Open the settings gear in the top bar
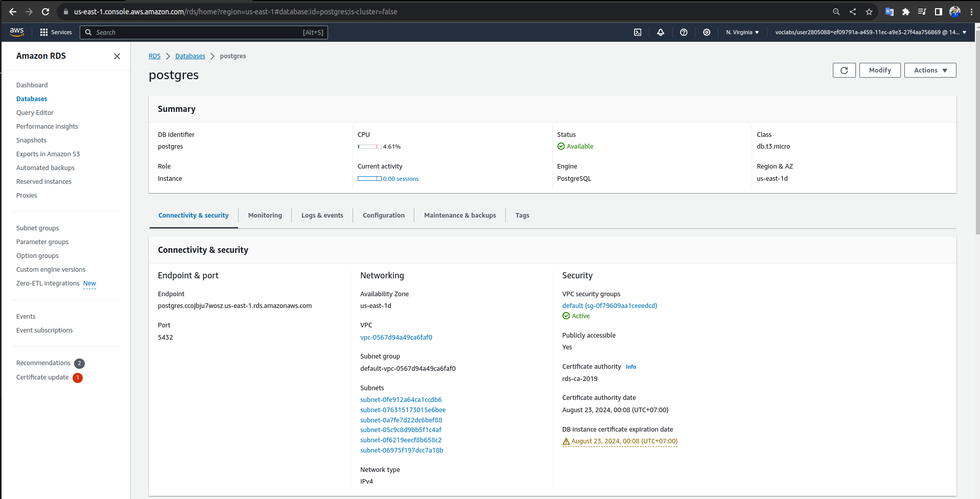Screen dimensions: 980x499 [707, 32]
